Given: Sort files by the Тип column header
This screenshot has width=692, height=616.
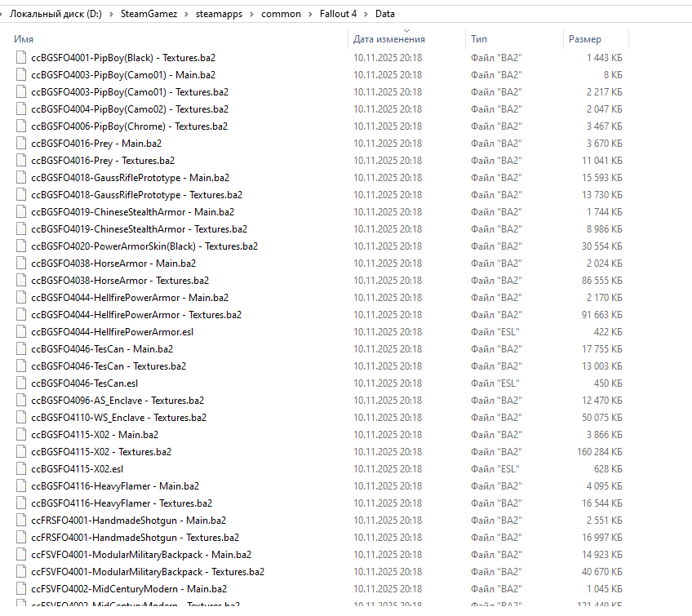Looking at the screenshot, I should [x=479, y=39].
